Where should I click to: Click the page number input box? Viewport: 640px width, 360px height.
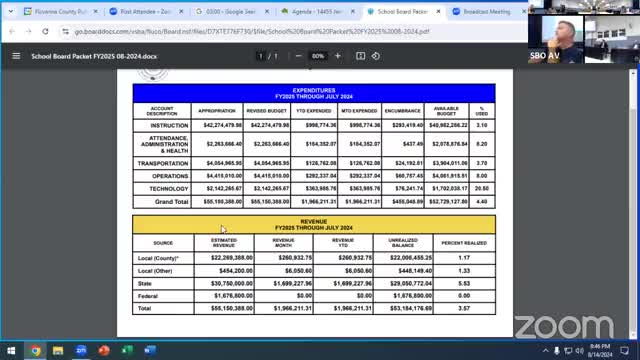tap(261, 56)
